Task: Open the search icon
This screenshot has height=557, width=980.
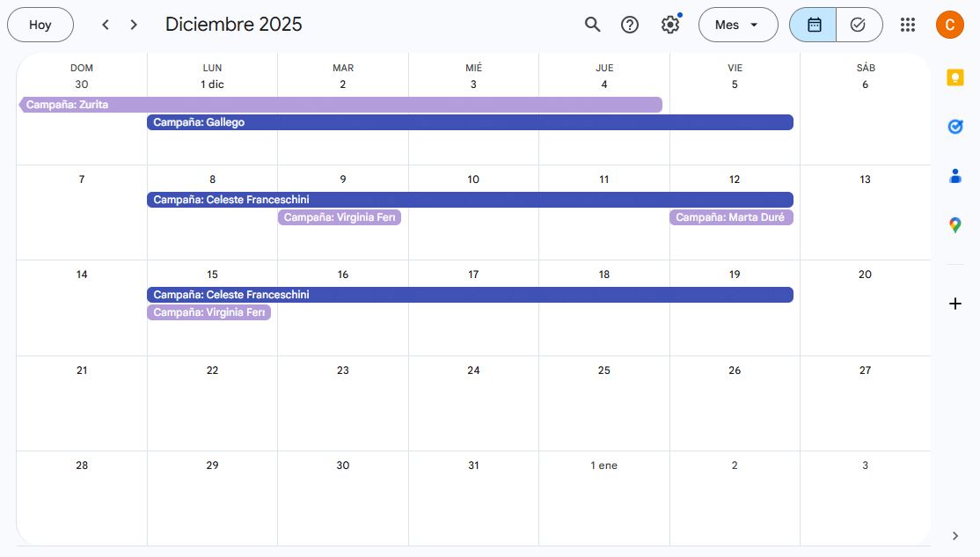Action: click(x=592, y=25)
